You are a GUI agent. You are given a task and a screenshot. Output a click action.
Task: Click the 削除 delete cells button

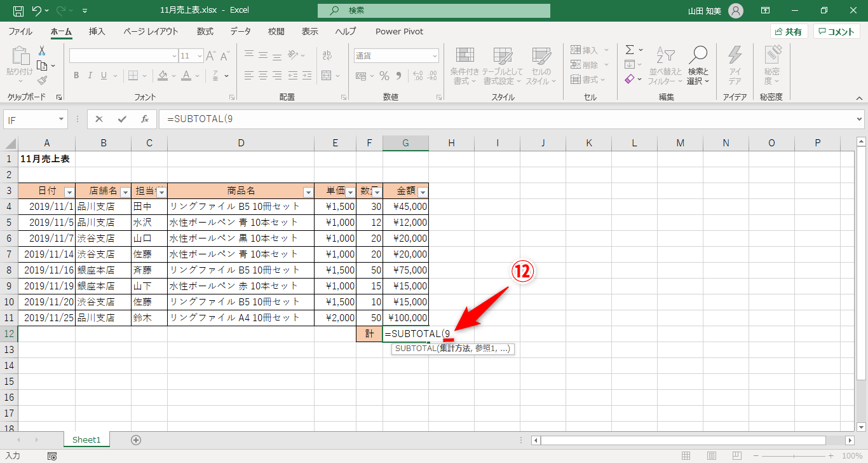pyautogui.click(x=590, y=65)
